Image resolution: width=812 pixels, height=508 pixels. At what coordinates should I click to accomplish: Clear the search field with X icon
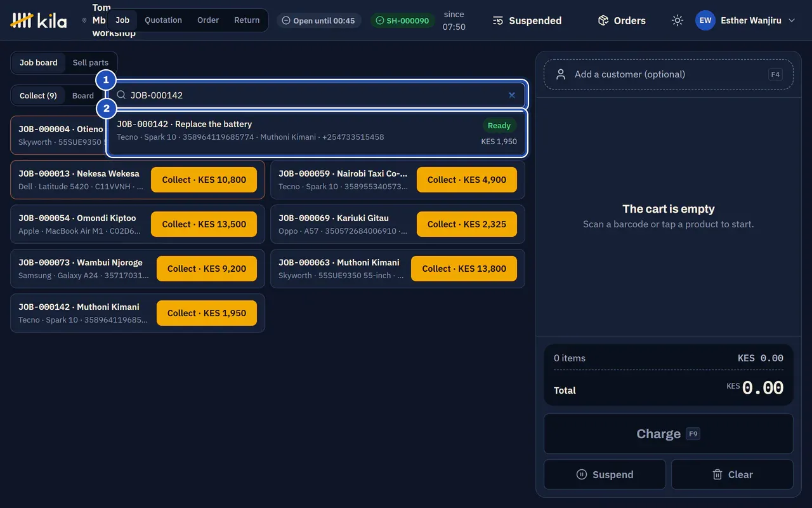512,95
